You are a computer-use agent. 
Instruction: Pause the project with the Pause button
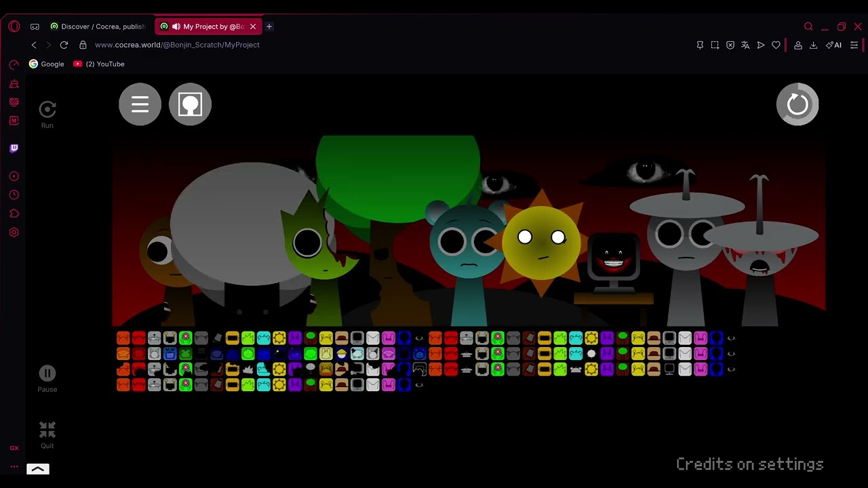coord(47,379)
